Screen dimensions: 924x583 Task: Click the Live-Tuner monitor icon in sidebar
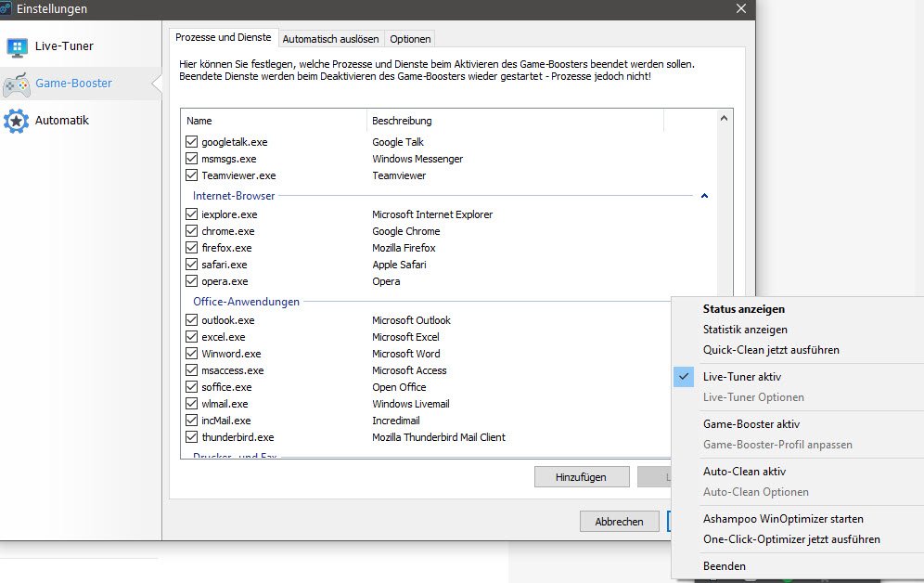click(17, 46)
